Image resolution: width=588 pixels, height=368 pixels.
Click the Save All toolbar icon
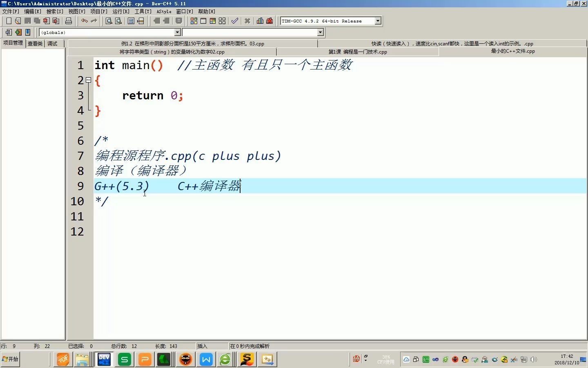37,21
